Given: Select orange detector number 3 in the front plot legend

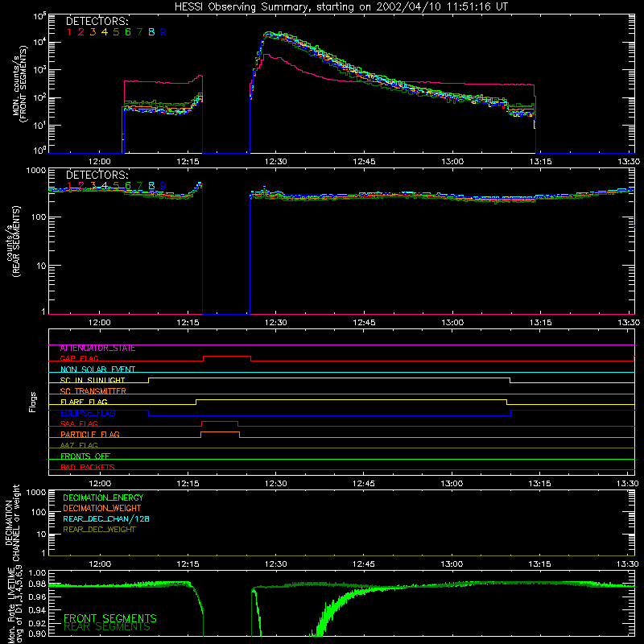Looking at the screenshot, I should point(93,32).
